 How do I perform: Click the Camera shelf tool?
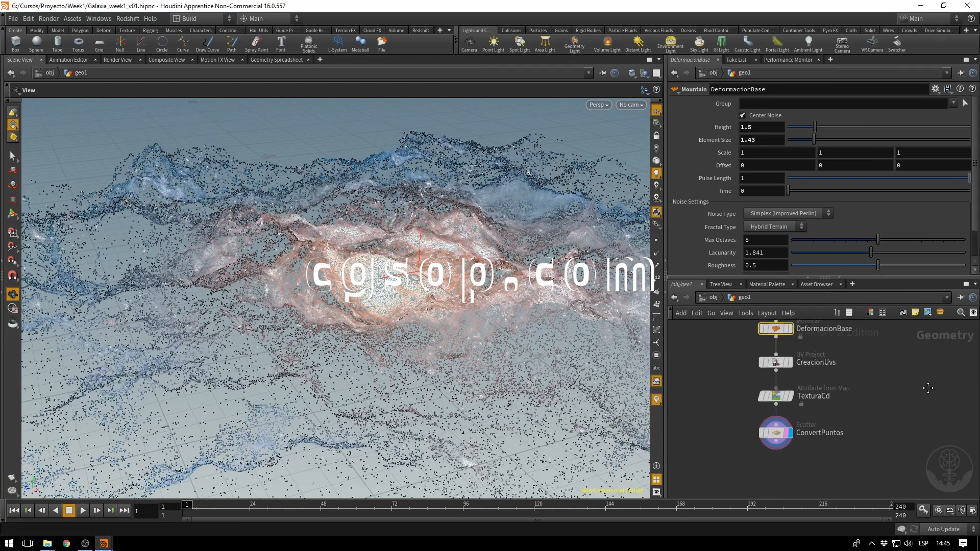[469, 43]
